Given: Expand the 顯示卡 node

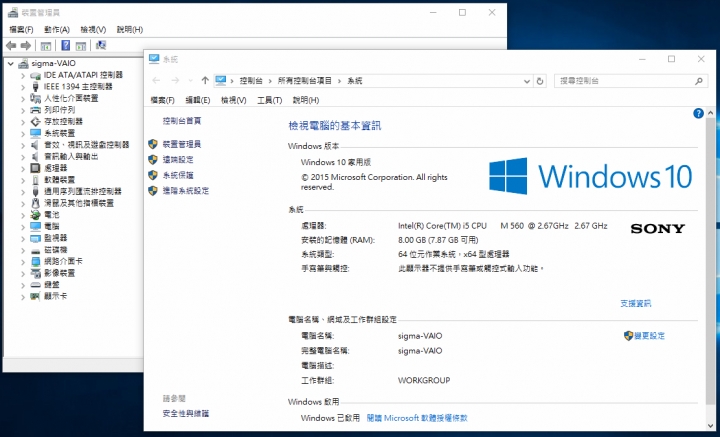Looking at the screenshot, I should [22, 297].
